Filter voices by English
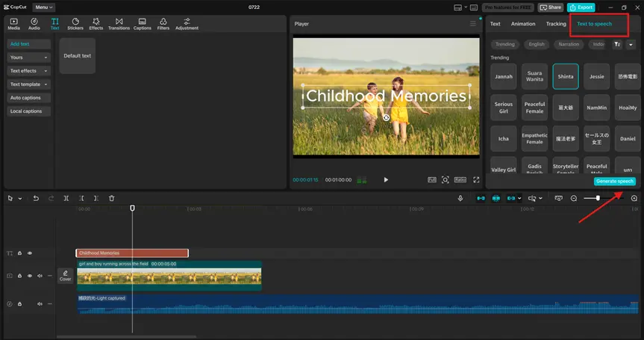The height and width of the screenshot is (340, 644). 537,44
